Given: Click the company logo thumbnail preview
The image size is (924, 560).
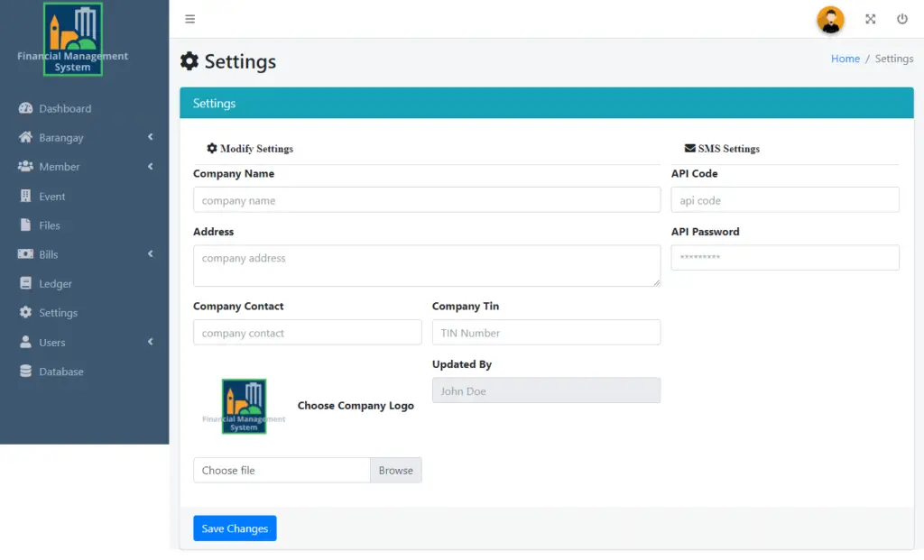Looking at the screenshot, I should point(242,406).
